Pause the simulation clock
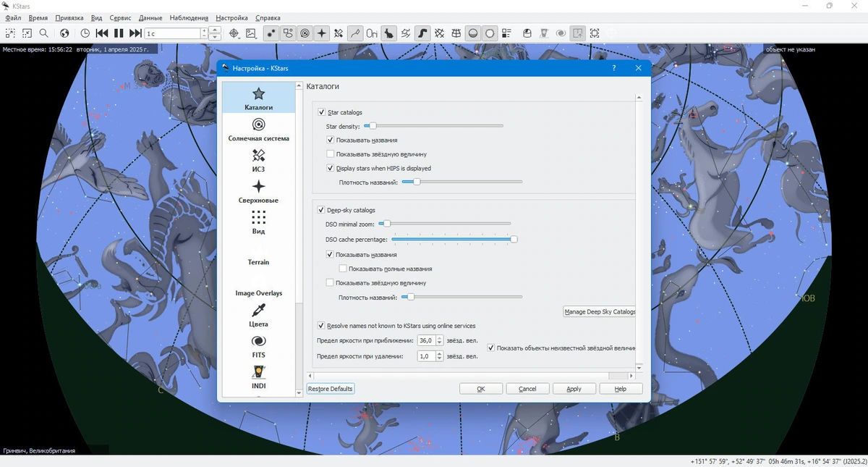The height and width of the screenshot is (467, 868). click(119, 33)
